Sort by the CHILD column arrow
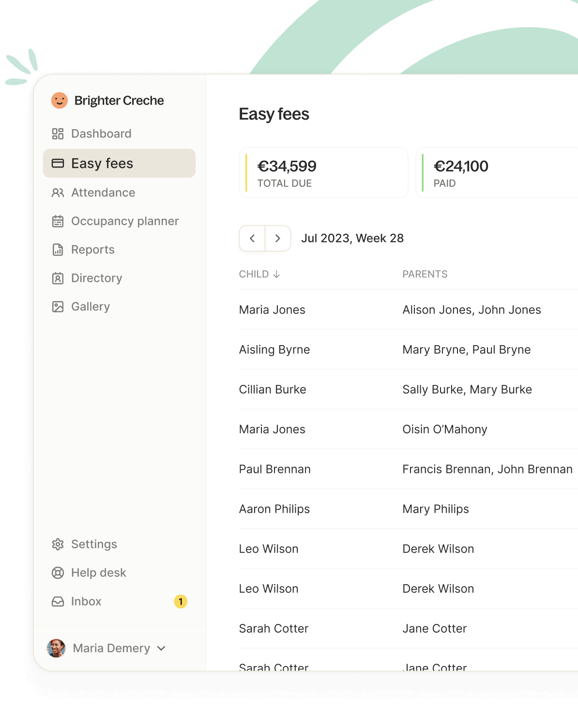The height and width of the screenshot is (728, 578). tap(276, 274)
